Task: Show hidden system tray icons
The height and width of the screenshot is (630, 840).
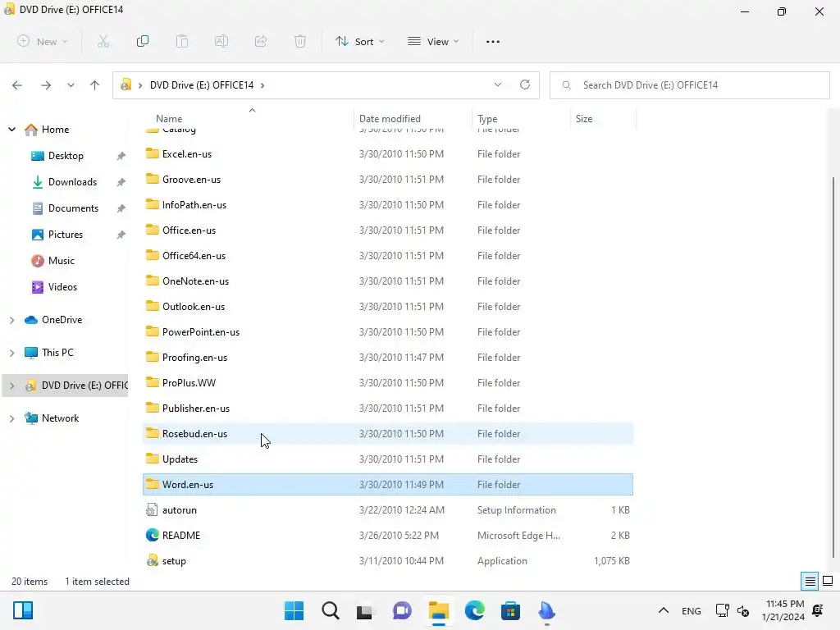Action: point(663,610)
